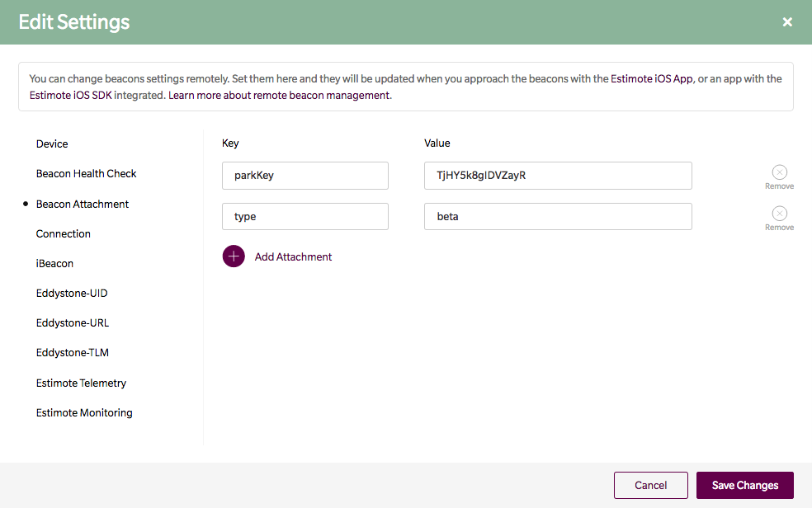812x508 pixels.
Task: Select the Beacon Attachment section
Action: click(x=83, y=204)
